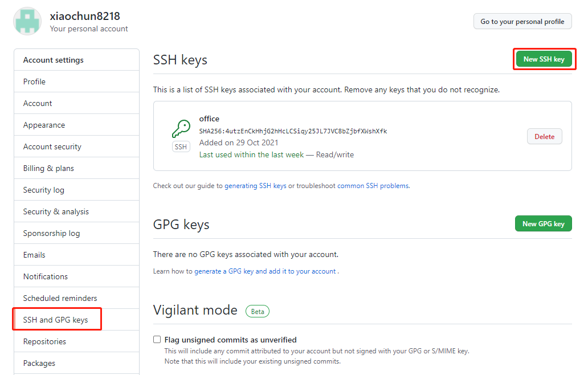588x375 pixels.
Task: Open Account security in sidebar
Action: point(52,146)
